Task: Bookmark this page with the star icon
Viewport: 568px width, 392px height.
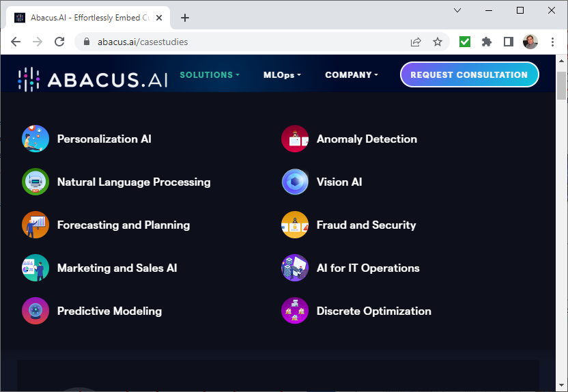Action: coord(438,42)
